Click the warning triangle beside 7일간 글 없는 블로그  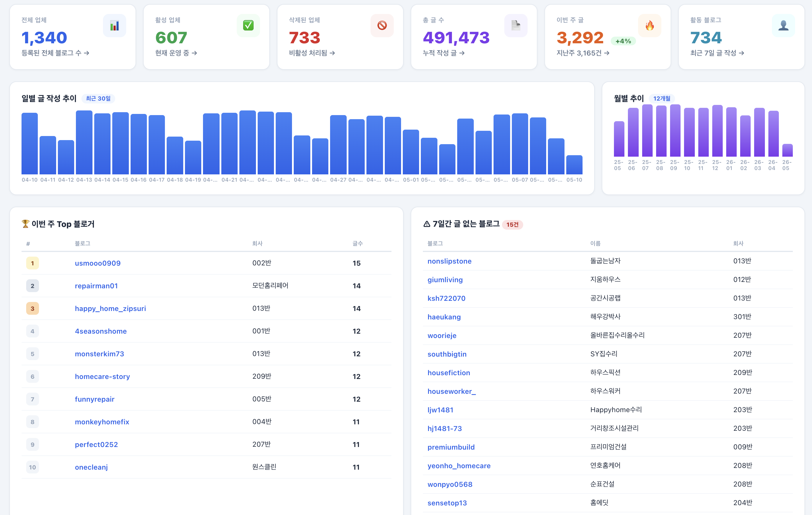427,224
